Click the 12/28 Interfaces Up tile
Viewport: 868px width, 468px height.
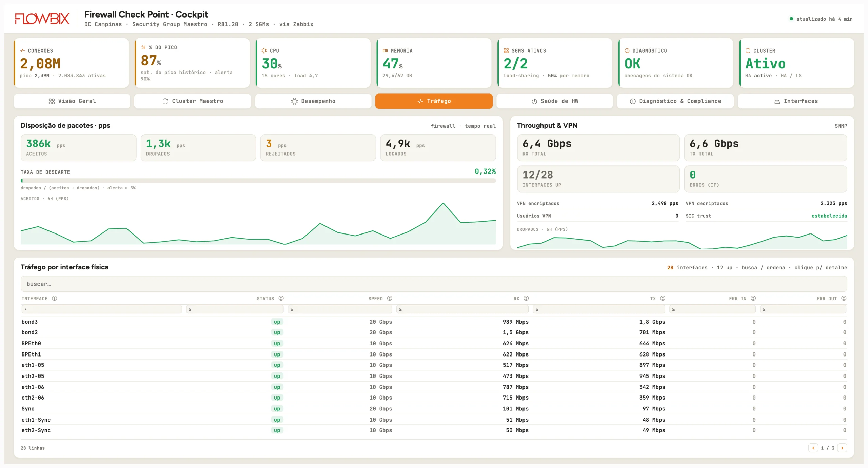(598, 179)
